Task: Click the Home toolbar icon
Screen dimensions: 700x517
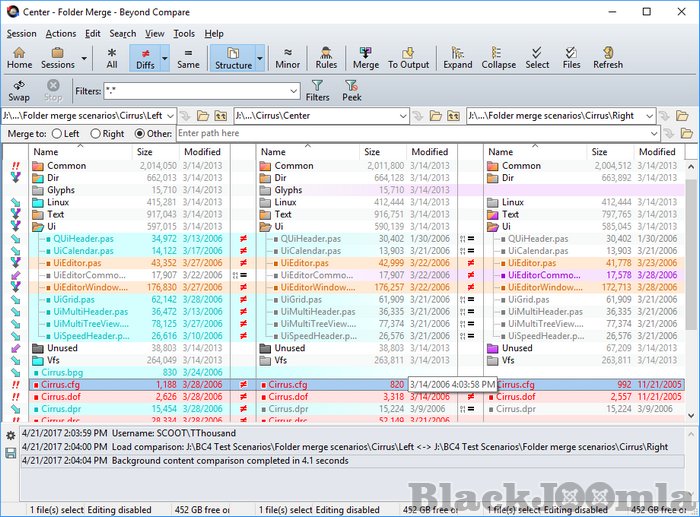Action: [19, 57]
